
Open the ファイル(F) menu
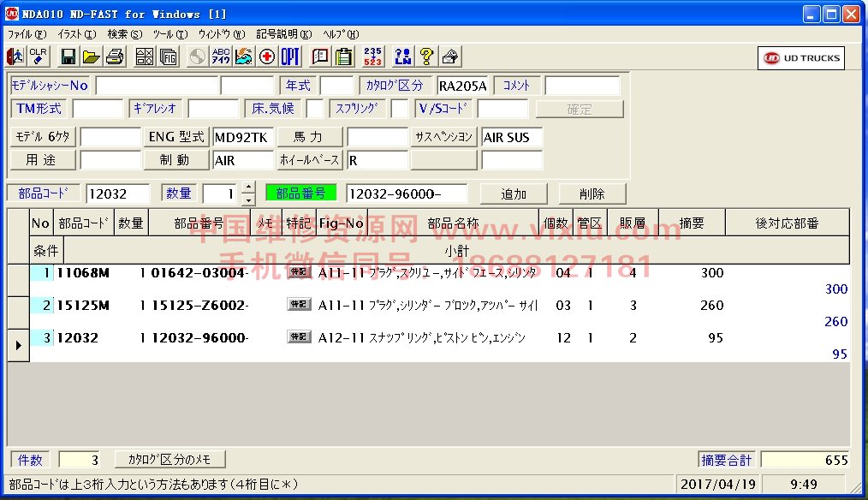(x=26, y=34)
